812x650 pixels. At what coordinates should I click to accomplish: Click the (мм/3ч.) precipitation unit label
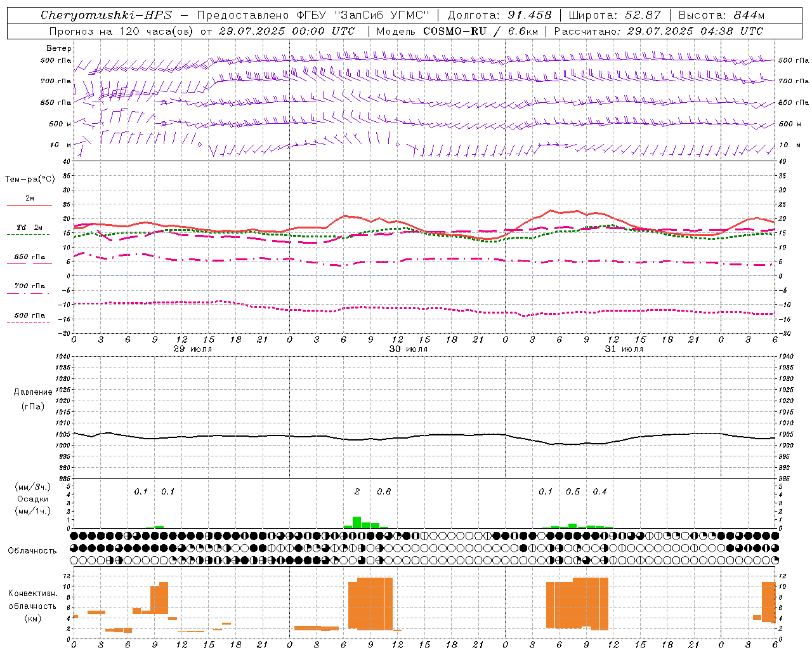33,487
